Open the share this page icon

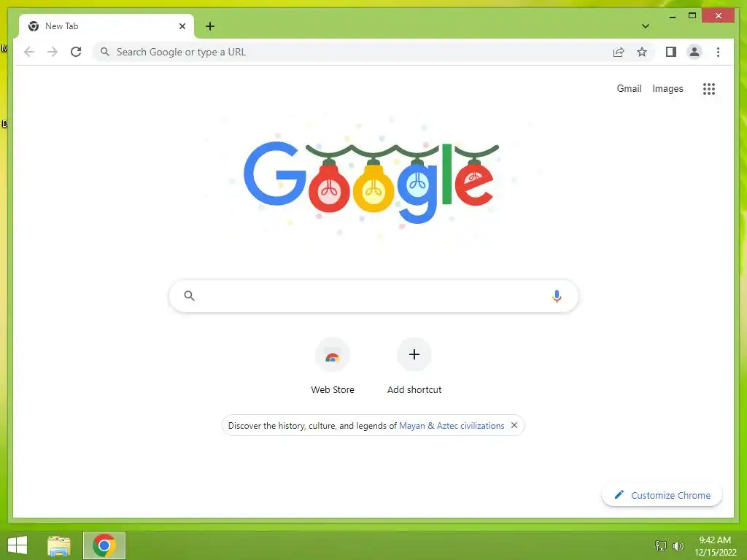click(x=619, y=52)
